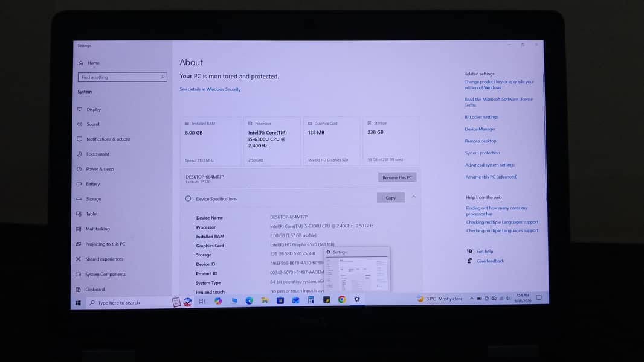Open Google Chrome from the taskbar

[342, 300]
